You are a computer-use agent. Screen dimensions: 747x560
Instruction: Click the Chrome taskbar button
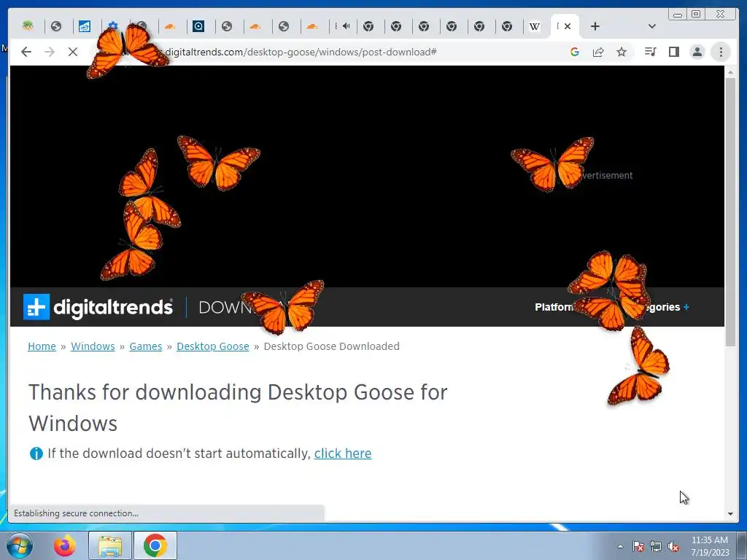click(155, 545)
